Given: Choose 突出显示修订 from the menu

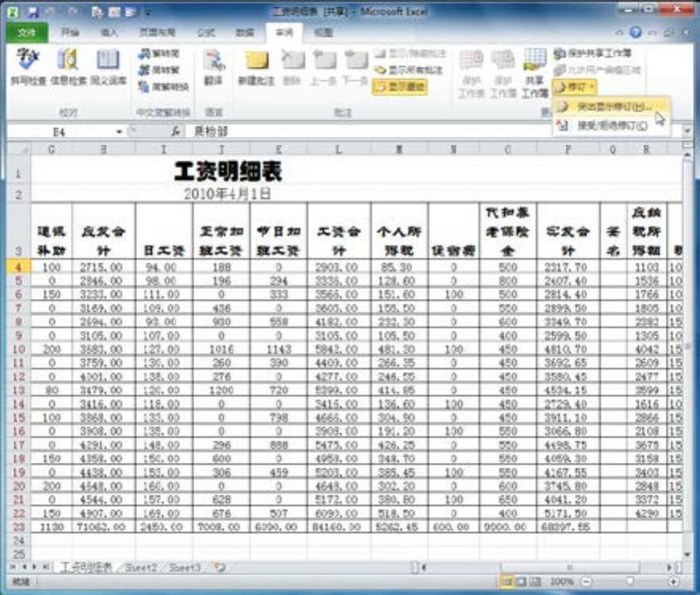Looking at the screenshot, I should (609, 107).
